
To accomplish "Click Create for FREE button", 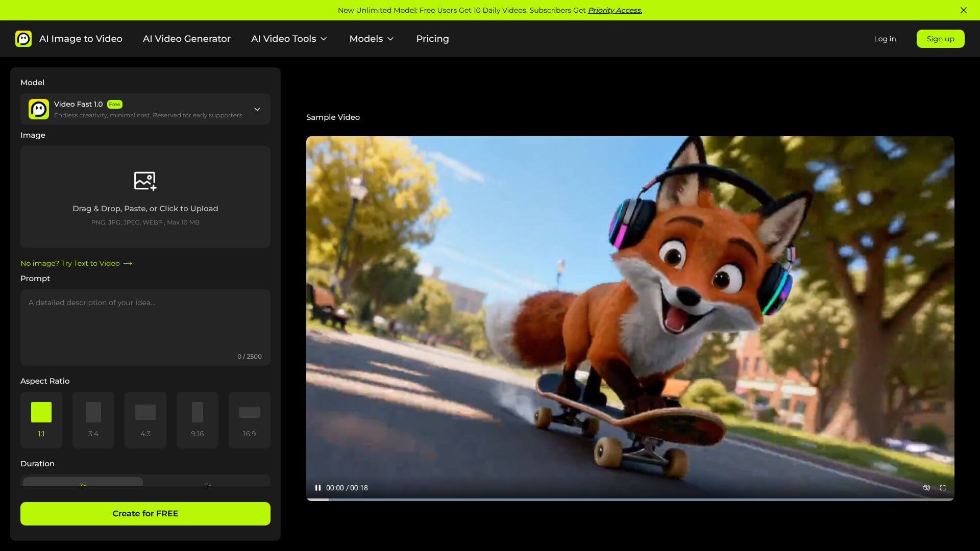I will pos(145,514).
